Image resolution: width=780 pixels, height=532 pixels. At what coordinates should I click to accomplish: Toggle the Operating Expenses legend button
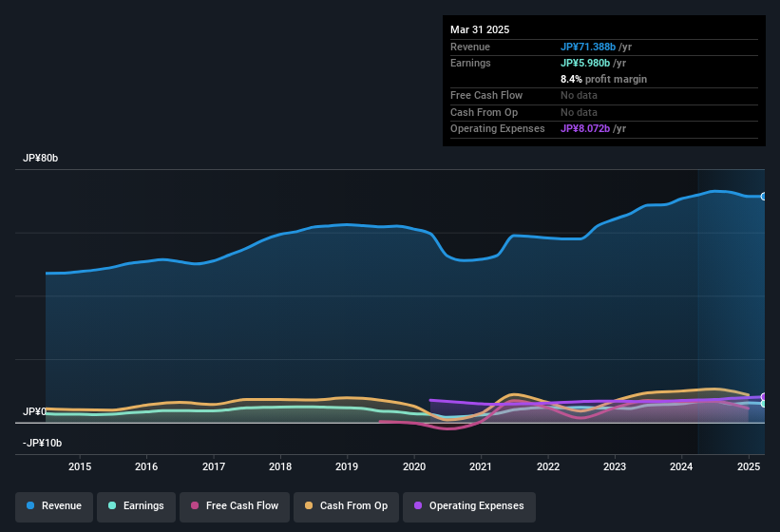click(x=469, y=506)
